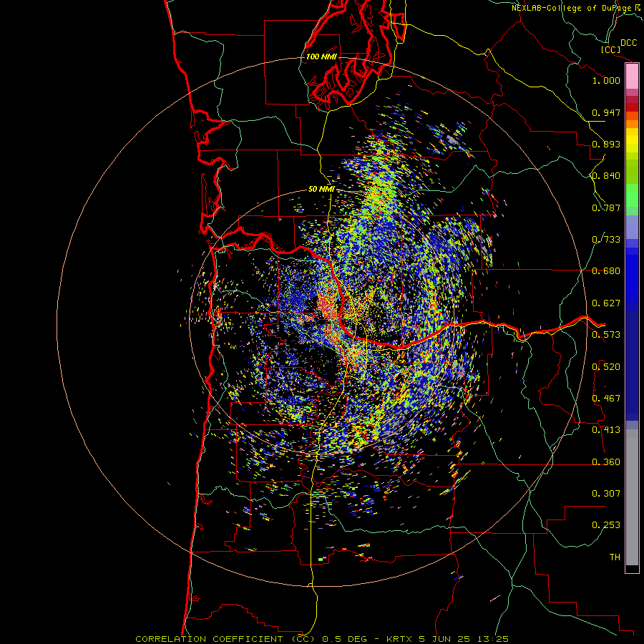The width and height of the screenshot is (644, 644).
Task: Click the 50 NMI range ring label
Action: pyautogui.click(x=321, y=190)
